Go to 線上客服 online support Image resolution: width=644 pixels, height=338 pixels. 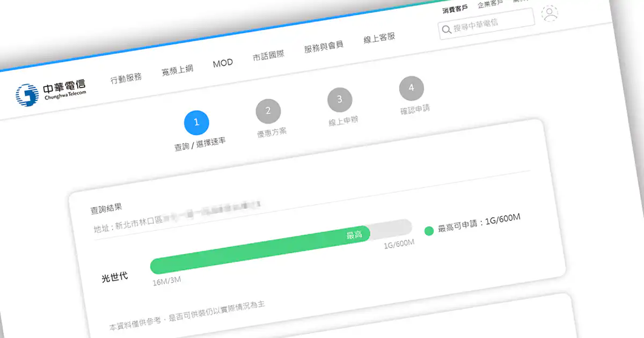point(379,38)
